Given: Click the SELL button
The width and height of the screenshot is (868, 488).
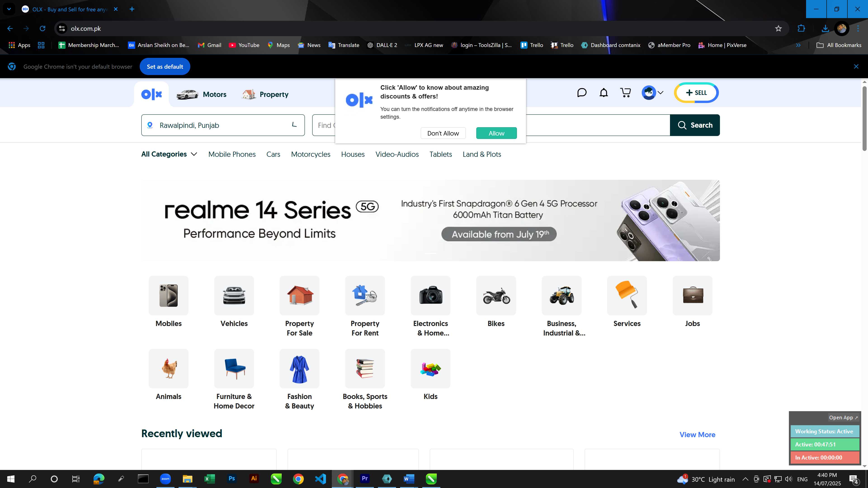Looking at the screenshot, I should click(x=696, y=93).
